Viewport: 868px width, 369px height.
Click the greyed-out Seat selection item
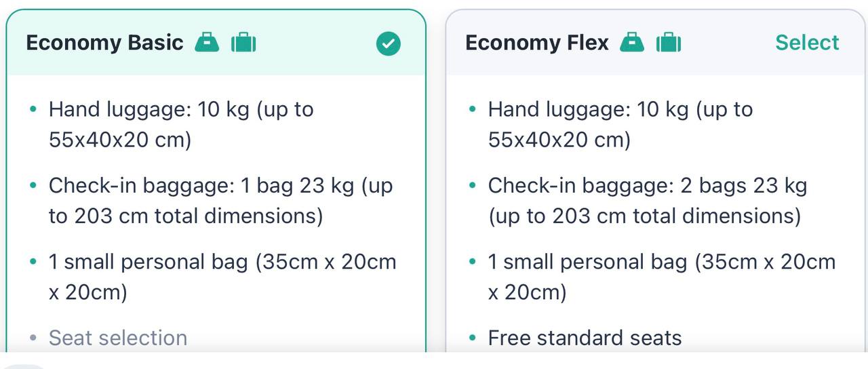point(118,337)
